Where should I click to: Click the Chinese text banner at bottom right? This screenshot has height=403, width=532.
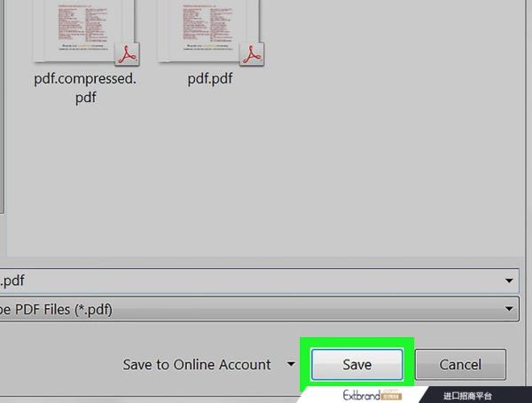pos(467,396)
